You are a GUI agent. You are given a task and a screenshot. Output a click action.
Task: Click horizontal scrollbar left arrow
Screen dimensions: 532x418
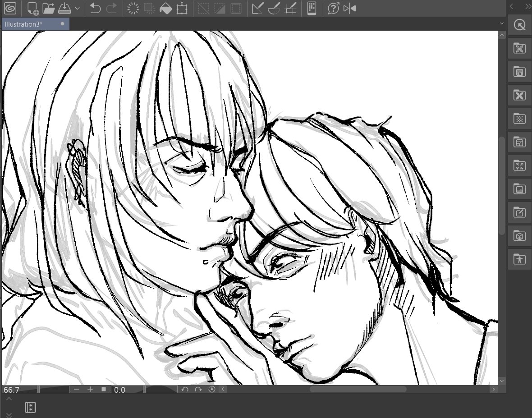pos(223,389)
